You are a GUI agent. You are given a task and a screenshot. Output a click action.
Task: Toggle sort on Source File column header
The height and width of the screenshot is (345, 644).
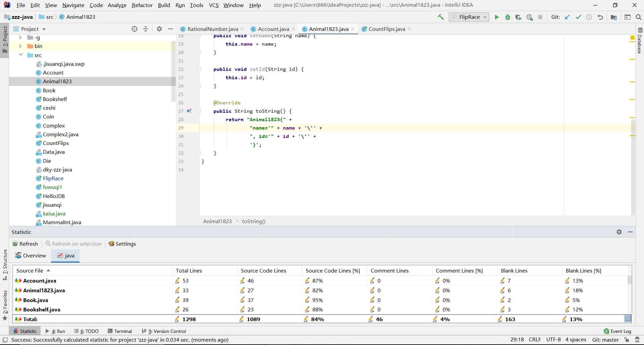click(92, 270)
